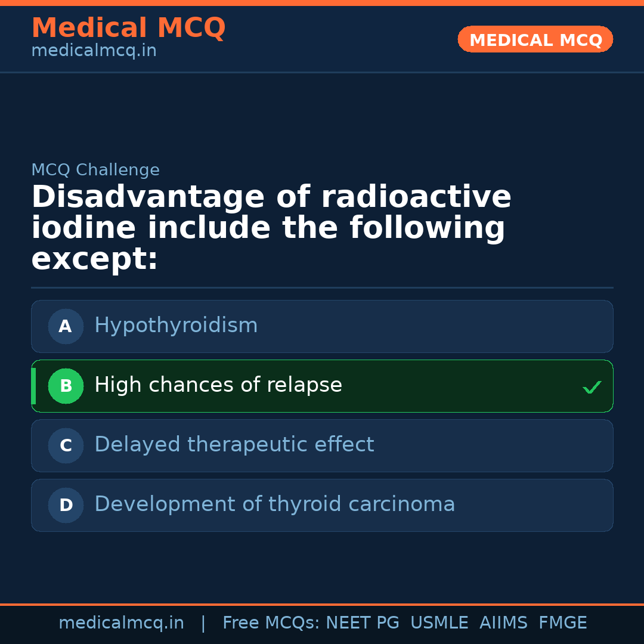Open the medicalmcq.in link in footer
This screenshot has width=644, height=644.
click(x=121, y=623)
